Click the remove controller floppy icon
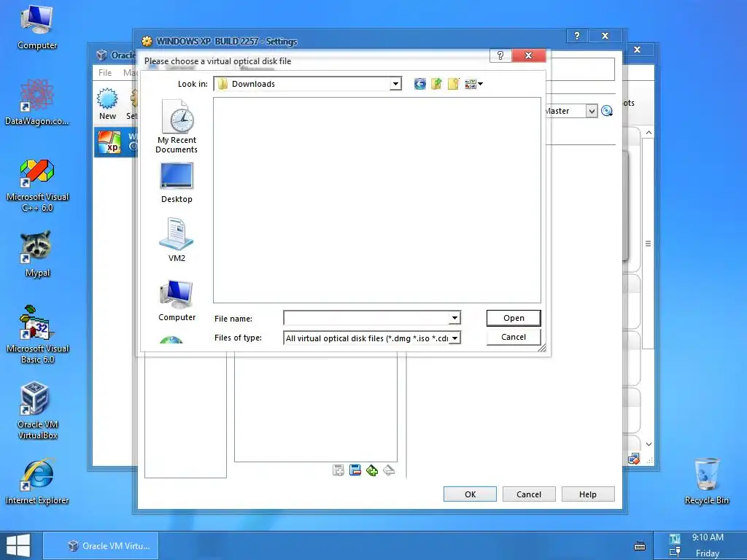This screenshot has height=560, width=747. [x=355, y=470]
